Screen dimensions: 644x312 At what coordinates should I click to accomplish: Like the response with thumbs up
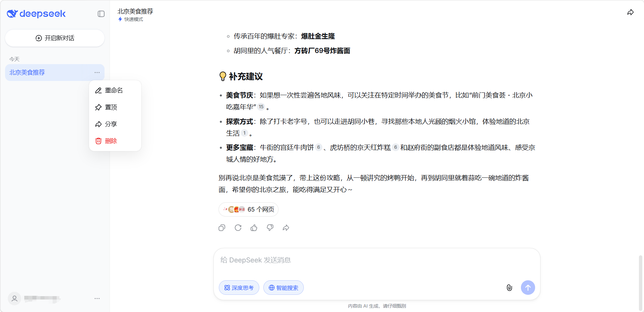point(254,228)
